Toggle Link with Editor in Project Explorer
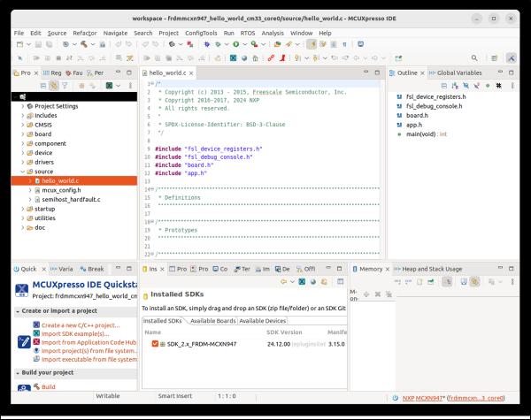 tap(55, 86)
